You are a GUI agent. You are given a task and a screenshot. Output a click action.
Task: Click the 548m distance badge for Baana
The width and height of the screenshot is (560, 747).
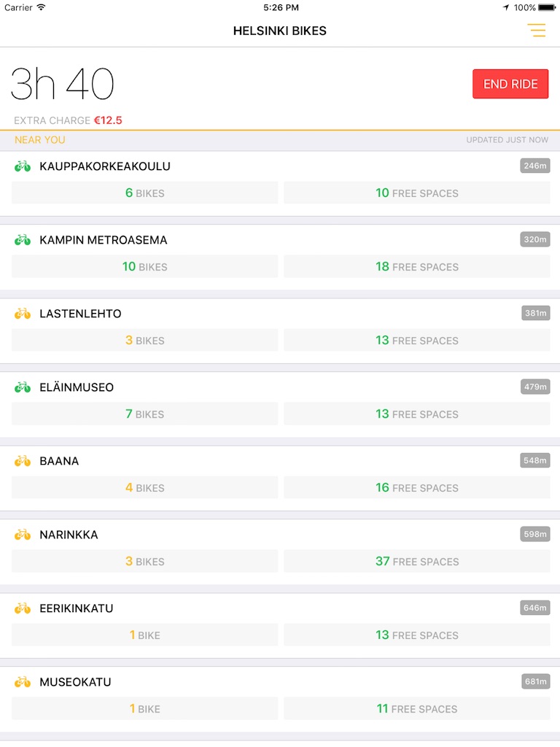[535, 461]
